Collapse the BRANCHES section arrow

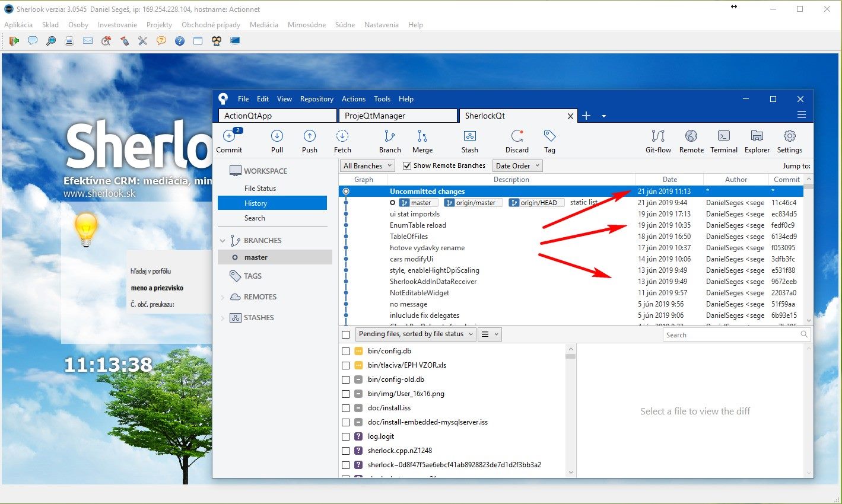[223, 241]
